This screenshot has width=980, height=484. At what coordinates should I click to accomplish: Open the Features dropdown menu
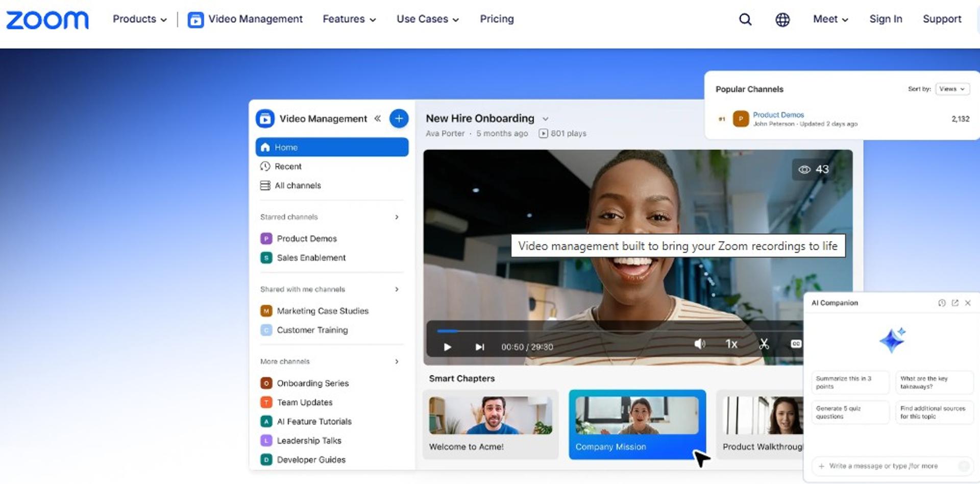(349, 19)
